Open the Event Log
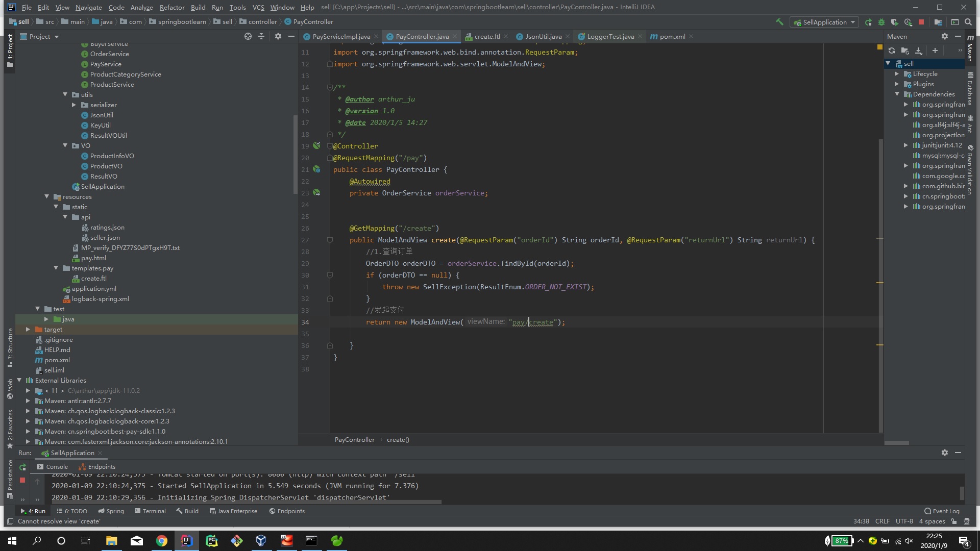Viewport: 980px width, 551px height. click(942, 511)
